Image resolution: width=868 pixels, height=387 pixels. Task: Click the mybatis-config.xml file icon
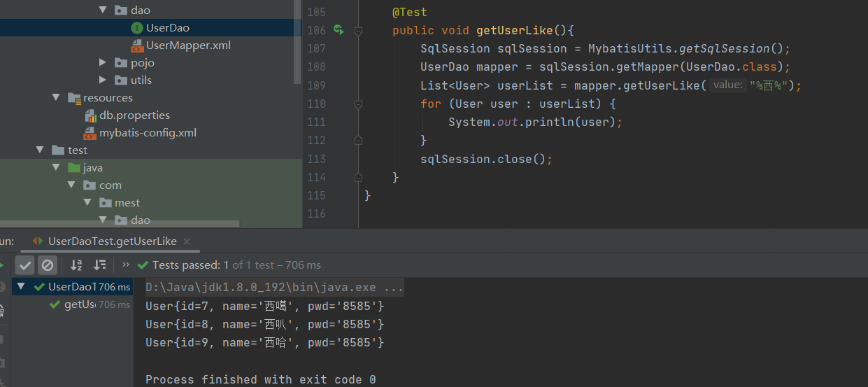click(x=90, y=132)
